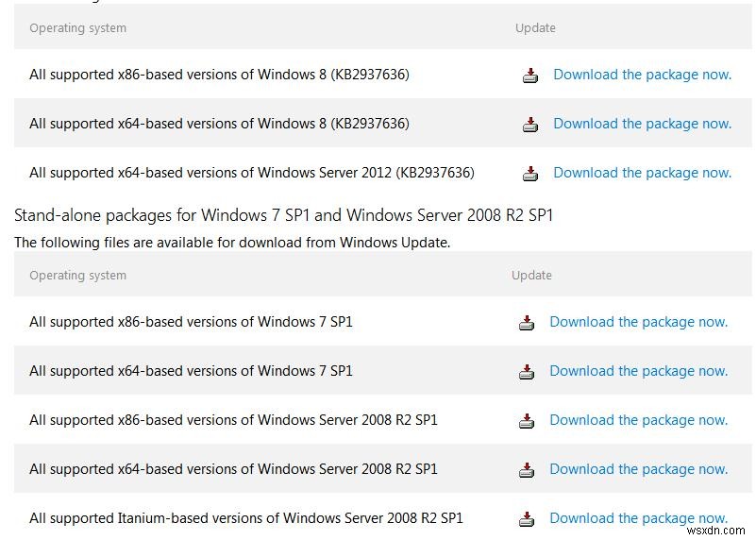756x540 pixels.
Task: Click download icon for x64-based Server 2008 R2 SP1
Action: point(527,470)
